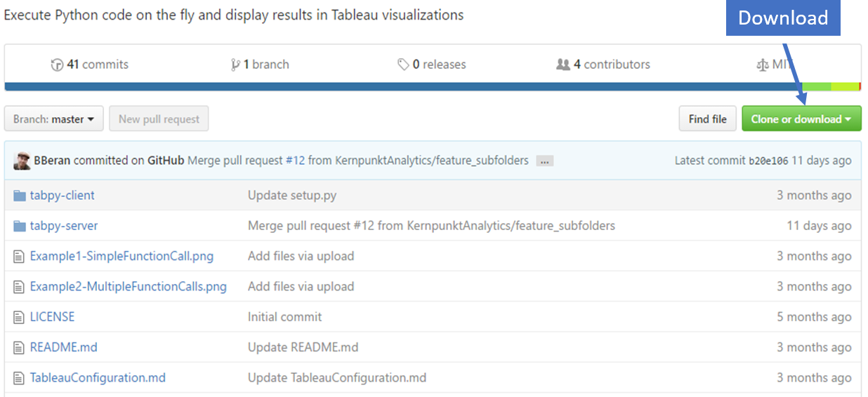The width and height of the screenshot is (868, 397).
Task: Click the New pull request button
Action: pyautogui.click(x=159, y=119)
